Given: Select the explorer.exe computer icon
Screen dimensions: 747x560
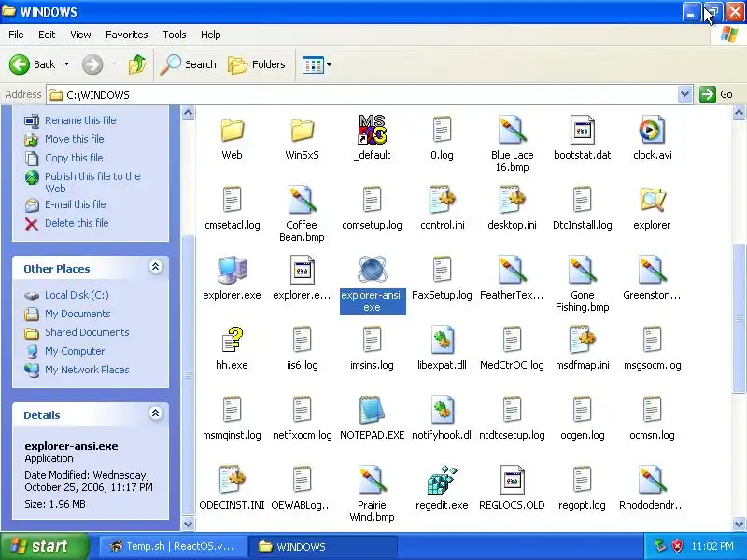Looking at the screenshot, I should tap(232, 270).
